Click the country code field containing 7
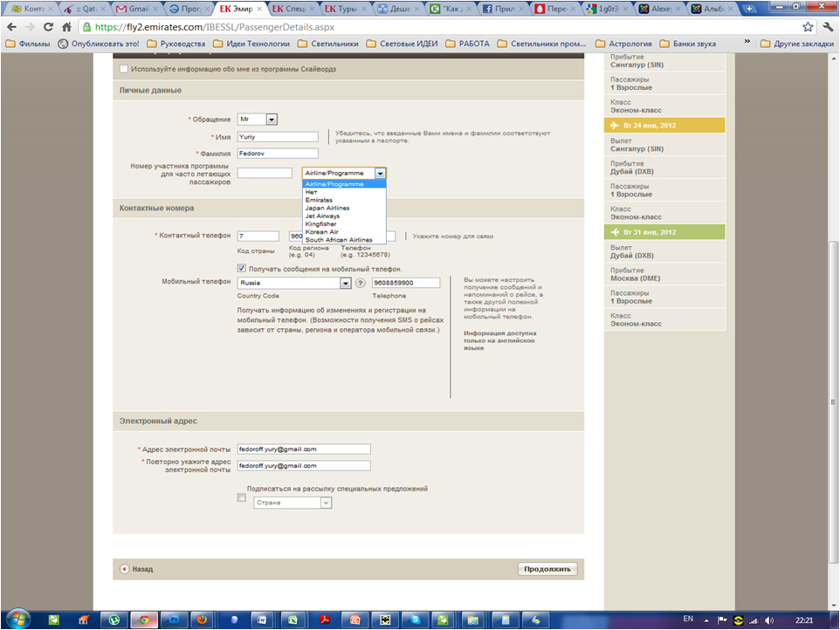Viewport: 840px width, 630px height. click(x=258, y=236)
